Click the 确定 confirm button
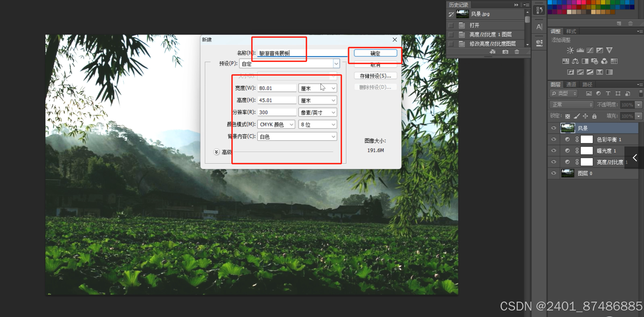644x317 pixels. (375, 53)
